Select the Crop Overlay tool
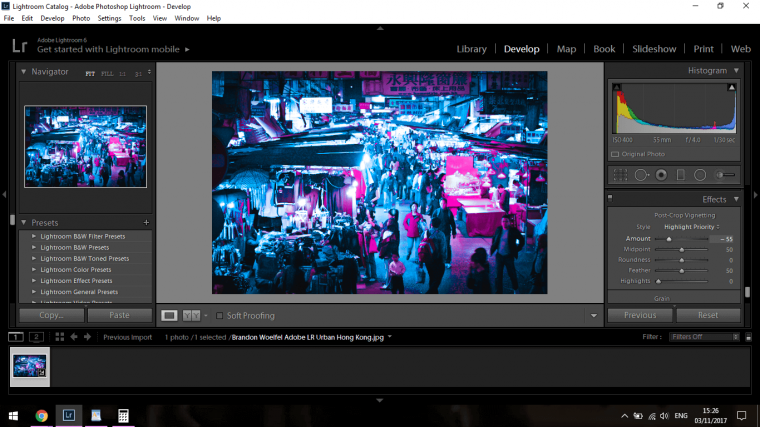 [x=620, y=175]
